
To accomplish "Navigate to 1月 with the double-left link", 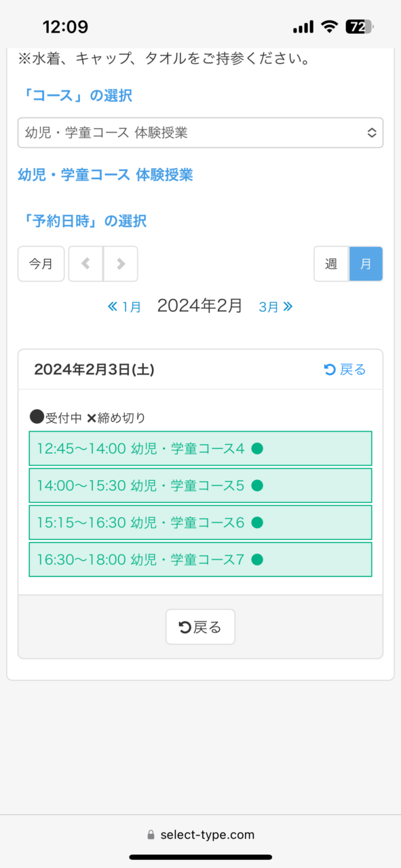I will pos(124,307).
